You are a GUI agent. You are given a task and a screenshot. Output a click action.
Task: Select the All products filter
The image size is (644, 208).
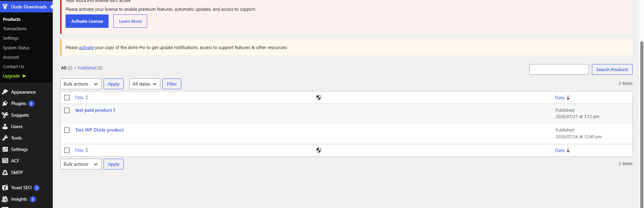[x=64, y=68]
